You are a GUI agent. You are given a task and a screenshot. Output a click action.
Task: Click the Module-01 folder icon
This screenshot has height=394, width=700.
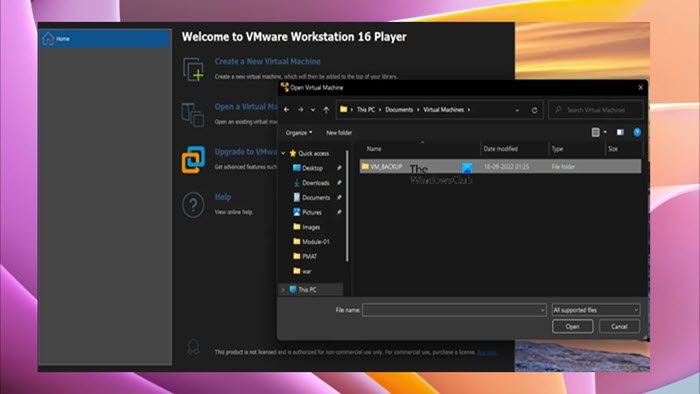pos(296,241)
